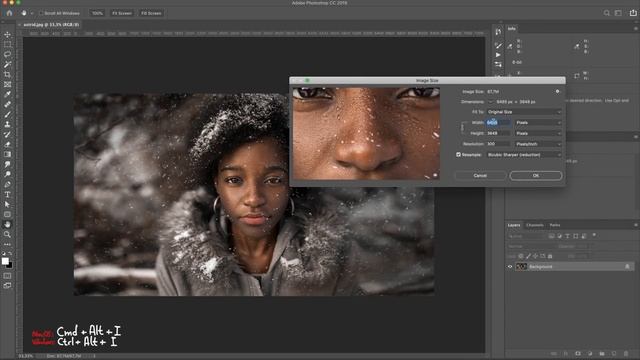Select the History Brush tool
The image size is (640, 360).
[x=7, y=134]
